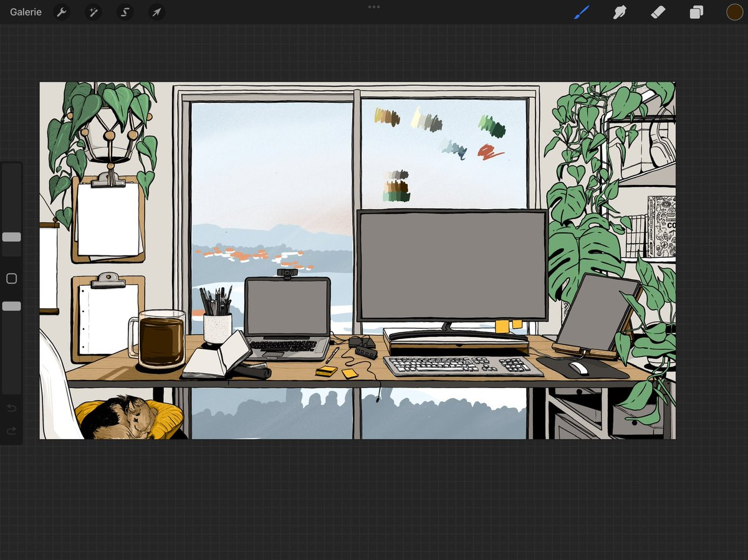Switch from Eraser back to Brush mode
748x560 pixels.
(x=581, y=12)
